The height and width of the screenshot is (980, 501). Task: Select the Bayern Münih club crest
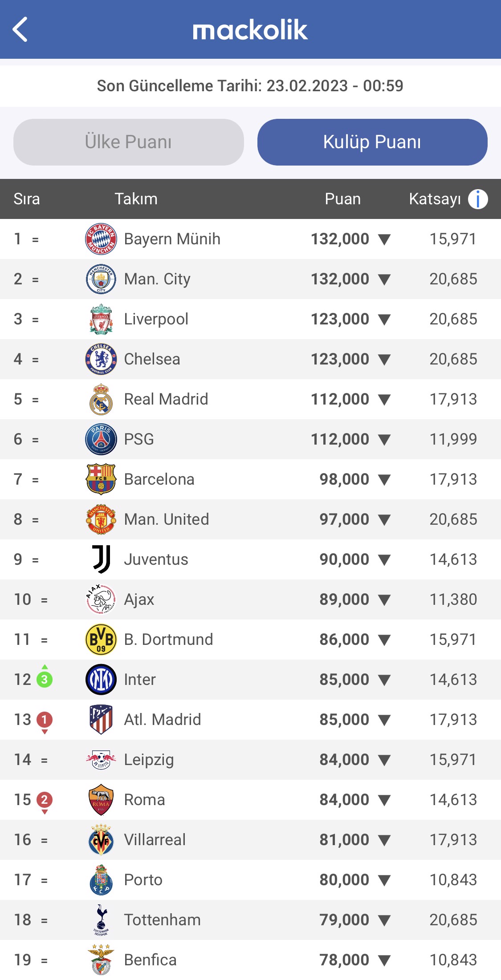pos(101,239)
